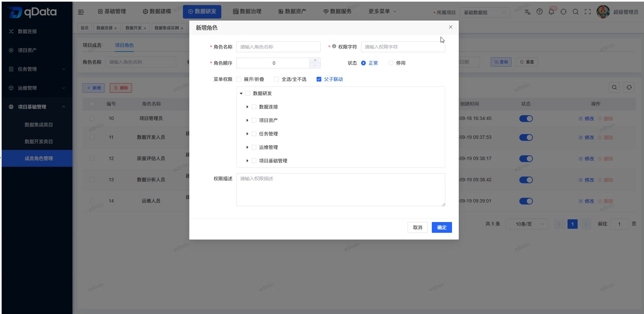Click the 权限字符 info hint icon
The height and width of the screenshot is (314, 644).
(x=334, y=46)
